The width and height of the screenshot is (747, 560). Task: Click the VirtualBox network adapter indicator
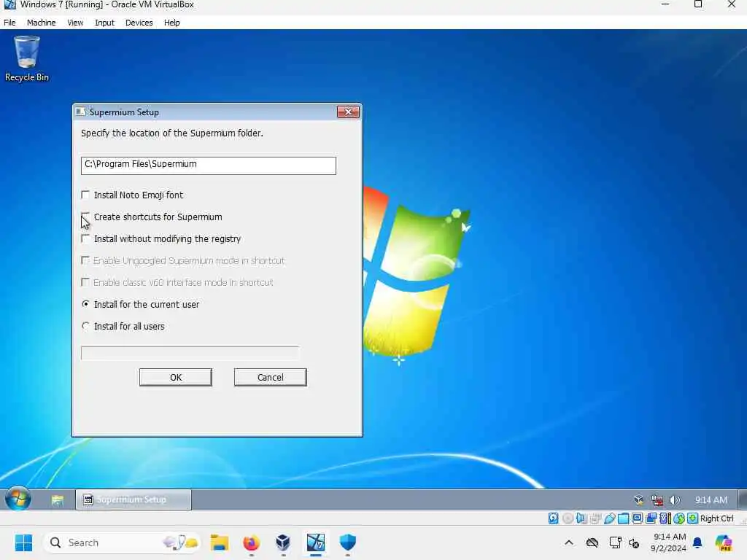[x=595, y=518]
